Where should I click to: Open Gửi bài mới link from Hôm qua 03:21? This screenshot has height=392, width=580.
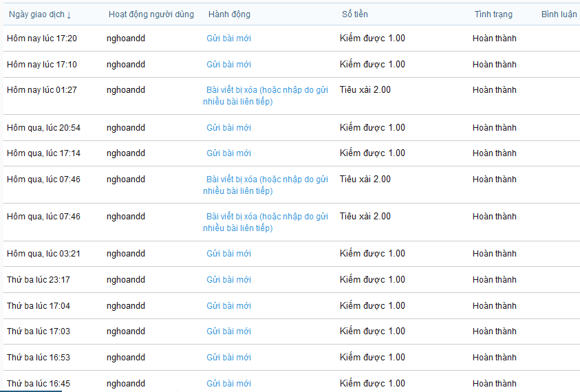pyautogui.click(x=228, y=254)
